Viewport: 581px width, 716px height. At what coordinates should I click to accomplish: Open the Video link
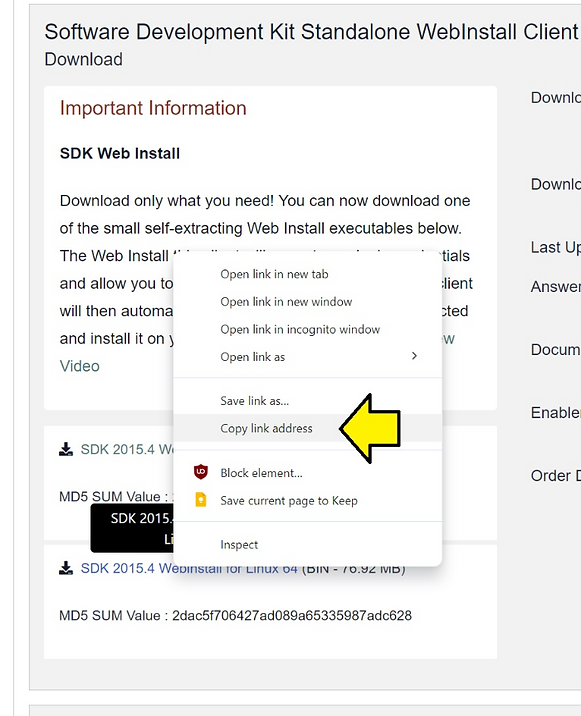(79, 366)
